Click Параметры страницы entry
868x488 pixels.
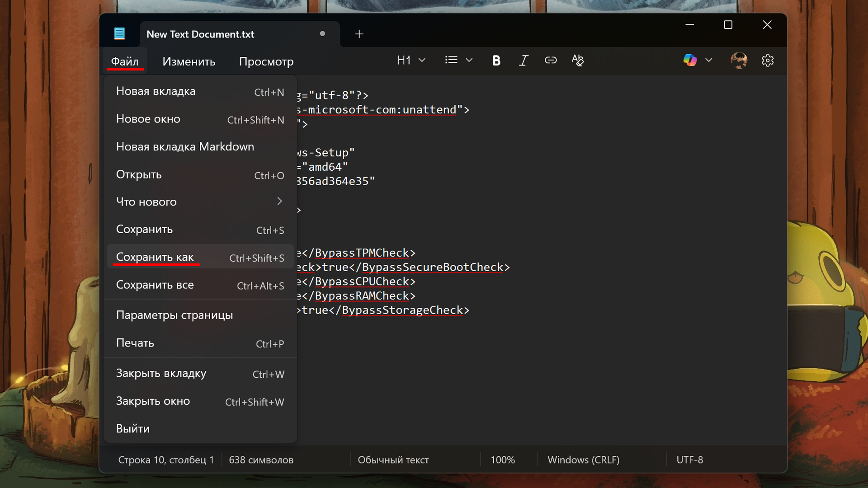(175, 315)
